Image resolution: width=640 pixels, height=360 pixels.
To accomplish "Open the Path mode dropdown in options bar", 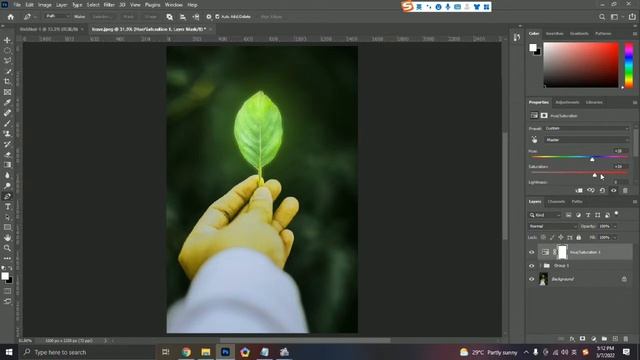I will [57, 17].
